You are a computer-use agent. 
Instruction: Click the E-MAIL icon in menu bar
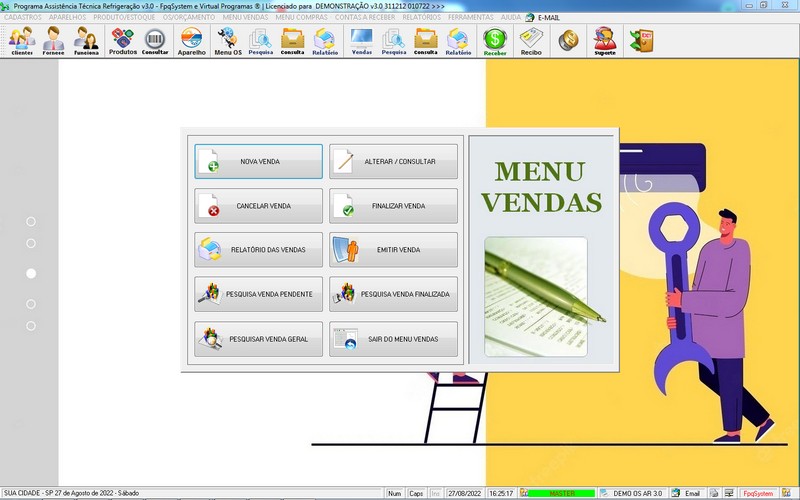[x=530, y=17]
